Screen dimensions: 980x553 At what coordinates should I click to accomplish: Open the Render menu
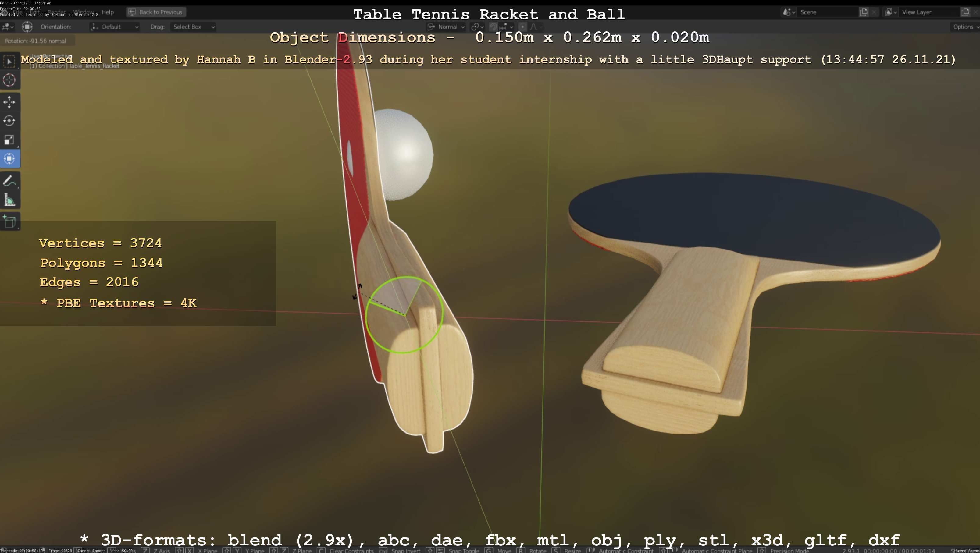tap(56, 12)
